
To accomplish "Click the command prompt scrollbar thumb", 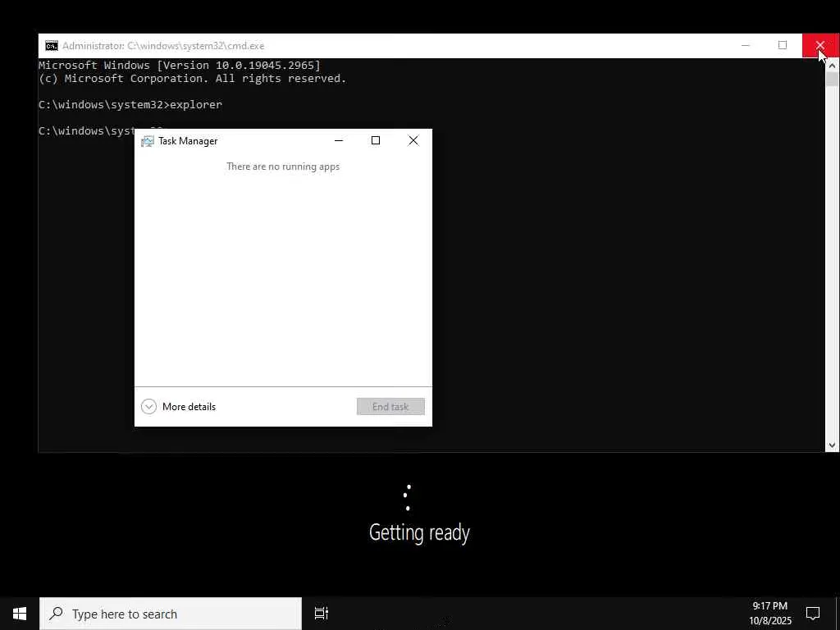I will [832, 80].
